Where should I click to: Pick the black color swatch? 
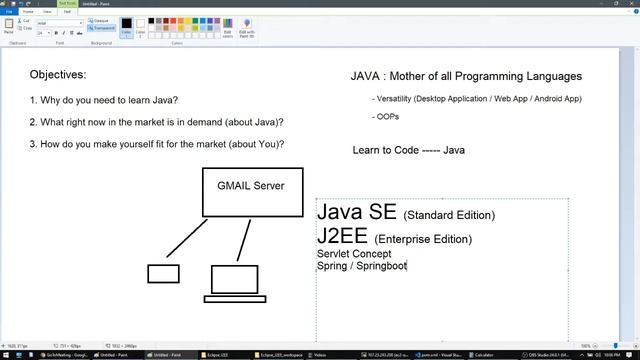coord(151,21)
